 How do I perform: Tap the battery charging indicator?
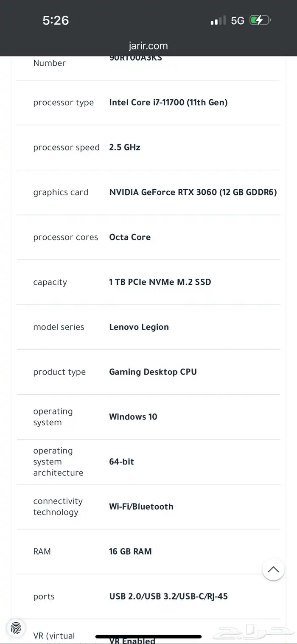260,20
